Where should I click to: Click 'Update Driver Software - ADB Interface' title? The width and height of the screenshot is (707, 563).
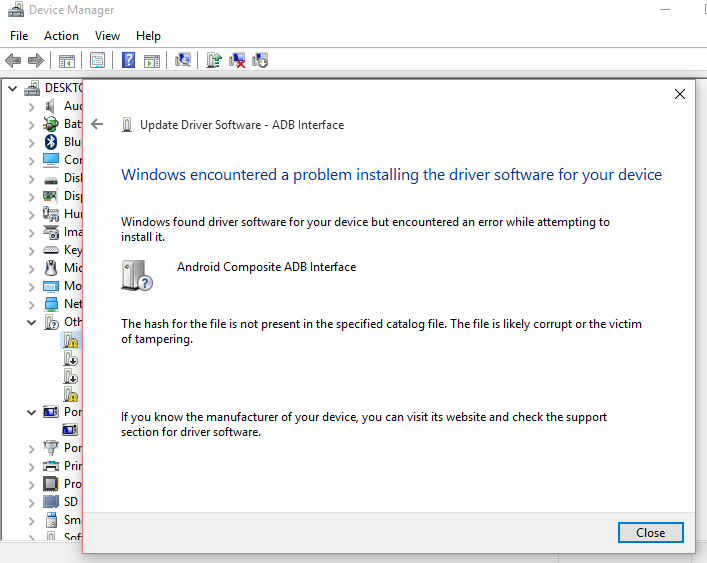coord(242,125)
